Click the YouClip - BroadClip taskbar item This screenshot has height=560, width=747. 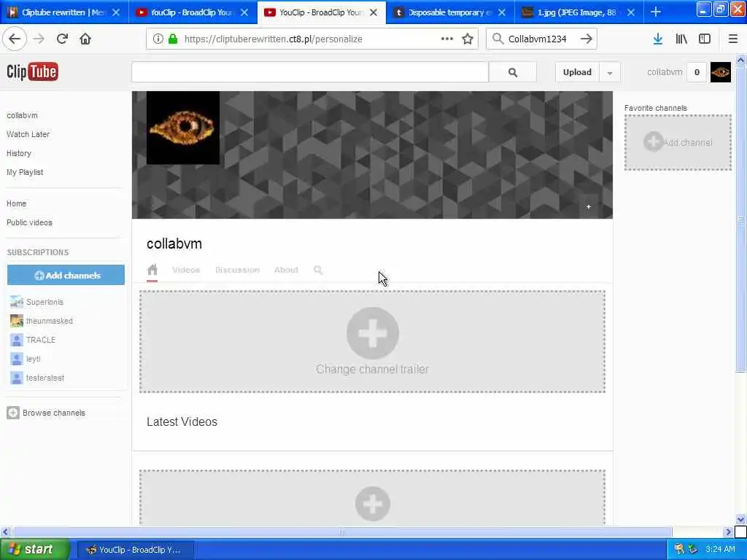pos(136,550)
